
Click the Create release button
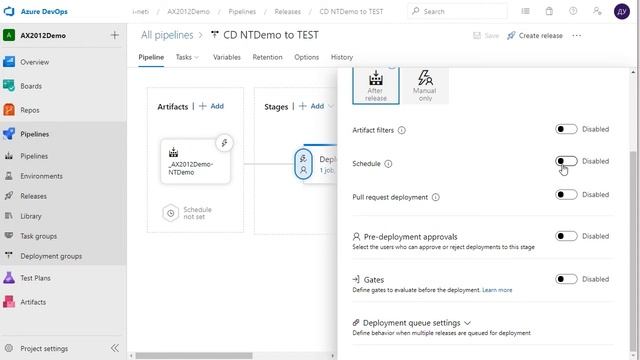pos(534,36)
